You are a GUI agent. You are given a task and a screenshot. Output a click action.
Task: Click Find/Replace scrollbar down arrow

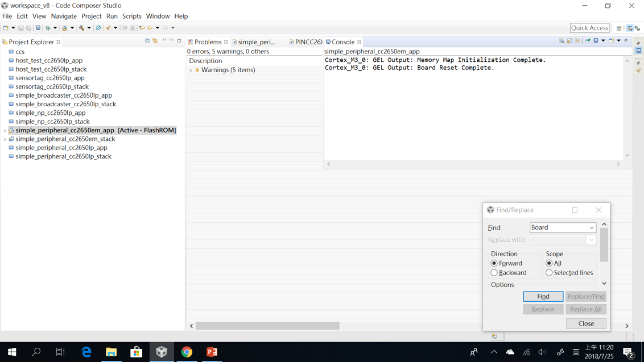tap(604, 283)
